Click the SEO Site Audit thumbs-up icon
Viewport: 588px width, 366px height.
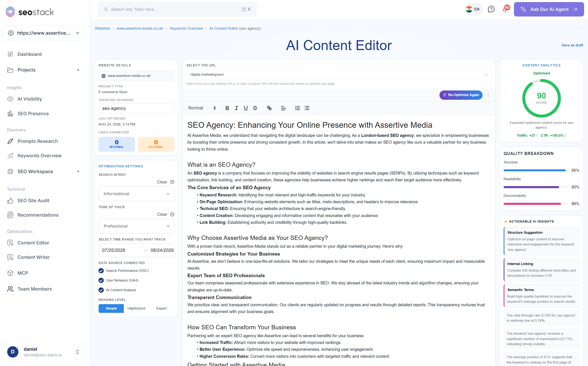click(10, 201)
